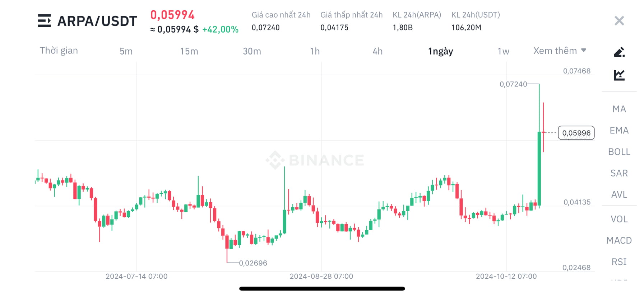The image size is (644, 297).
Task: Switch to the 1ngày timeframe tab
Action: (440, 51)
